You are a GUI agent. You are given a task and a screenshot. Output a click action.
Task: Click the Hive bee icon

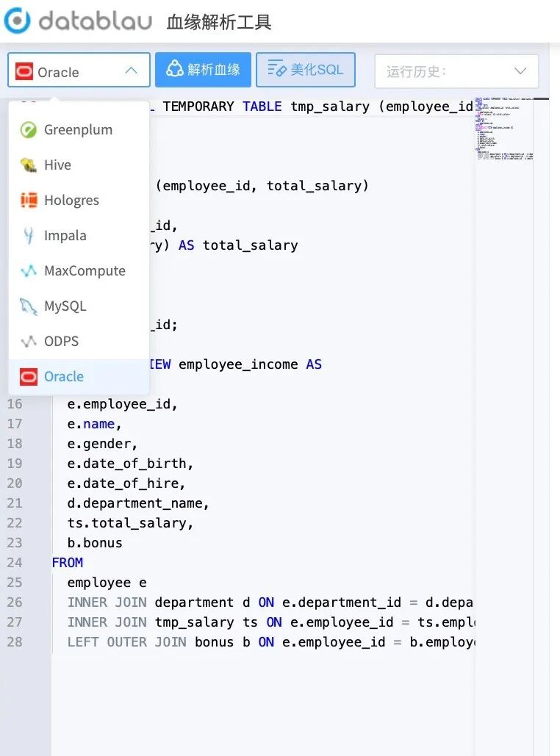29,165
